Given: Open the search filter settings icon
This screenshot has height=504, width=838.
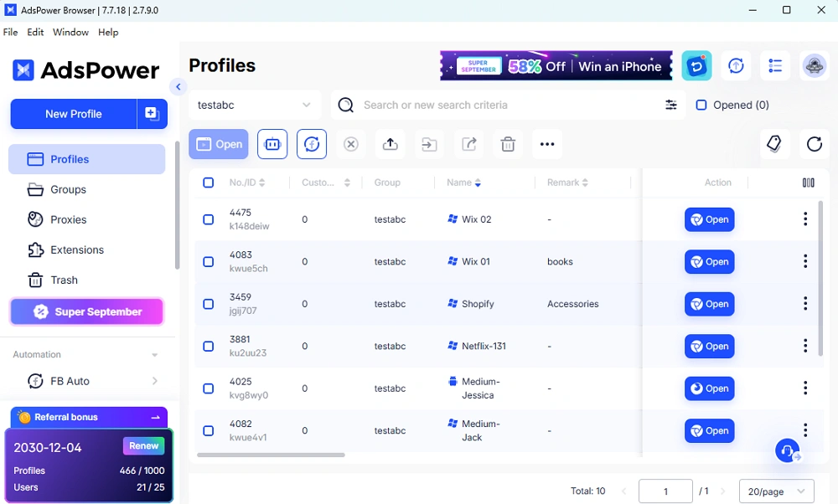Looking at the screenshot, I should tap(671, 105).
